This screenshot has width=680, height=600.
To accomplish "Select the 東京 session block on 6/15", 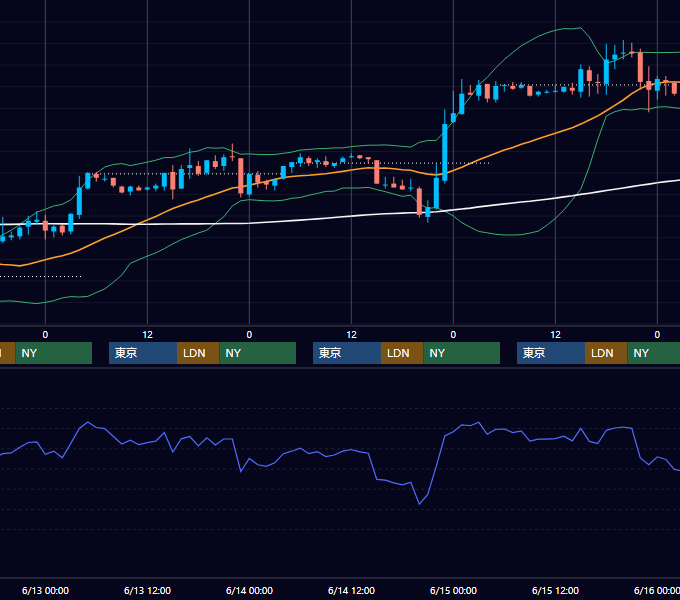I will (x=551, y=353).
